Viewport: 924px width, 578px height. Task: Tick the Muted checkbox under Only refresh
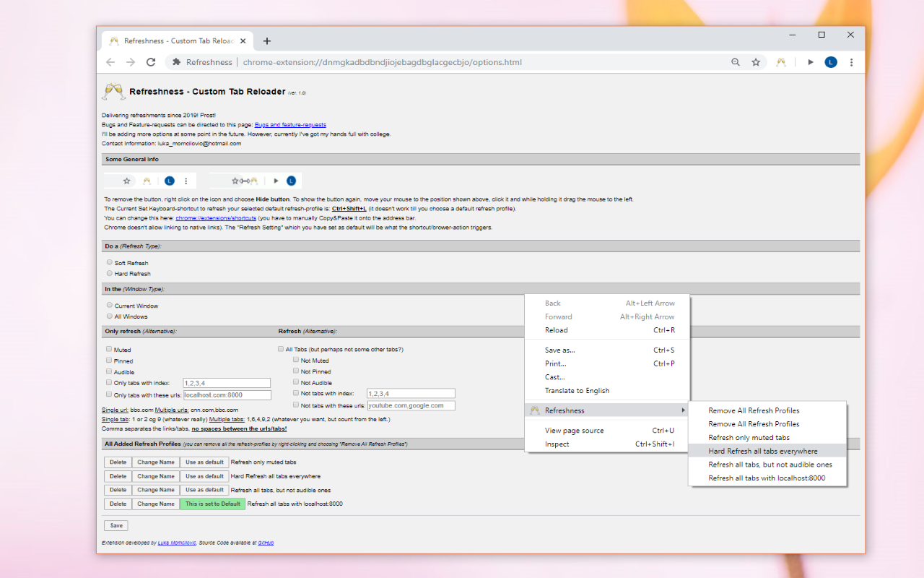(109, 349)
